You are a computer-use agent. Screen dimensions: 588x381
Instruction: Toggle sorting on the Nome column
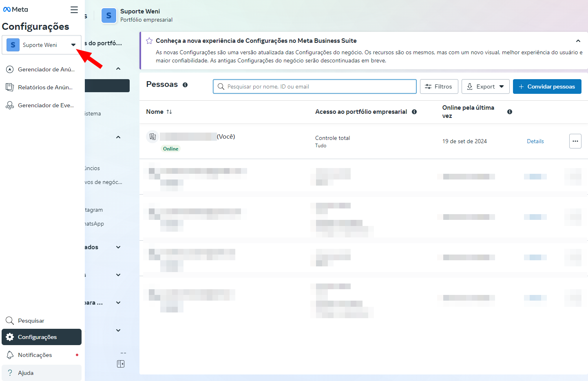169,111
